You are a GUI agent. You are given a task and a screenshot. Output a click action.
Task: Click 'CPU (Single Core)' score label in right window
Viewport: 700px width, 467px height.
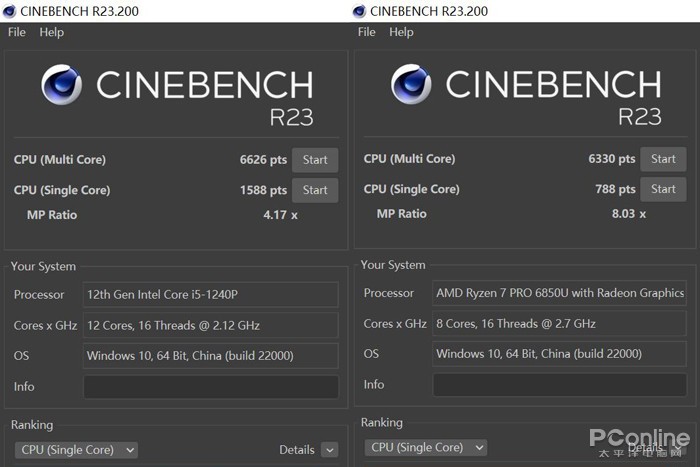(411, 189)
